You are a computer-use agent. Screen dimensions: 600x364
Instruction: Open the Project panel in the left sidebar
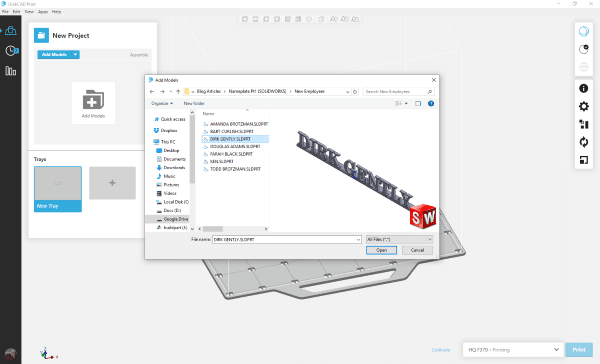tap(10, 31)
